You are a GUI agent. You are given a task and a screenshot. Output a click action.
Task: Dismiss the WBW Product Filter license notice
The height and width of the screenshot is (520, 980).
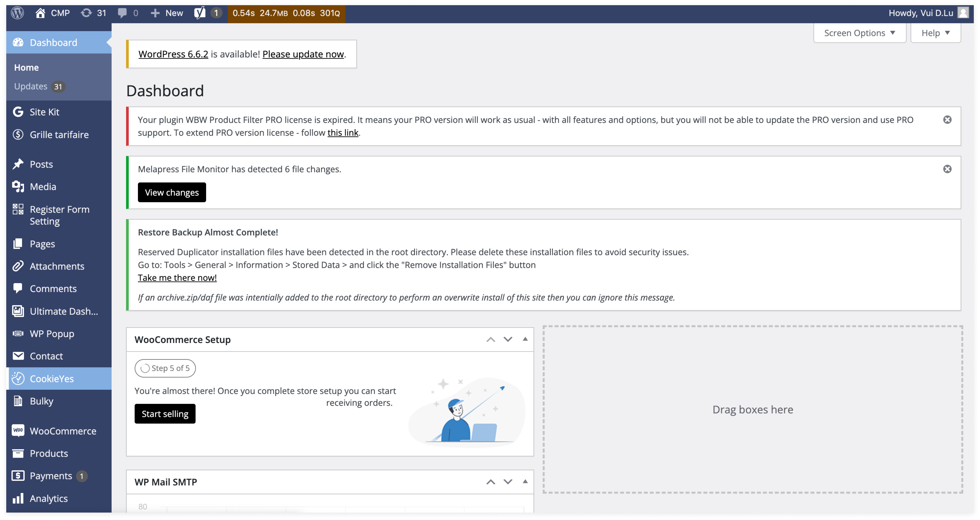tap(947, 120)
